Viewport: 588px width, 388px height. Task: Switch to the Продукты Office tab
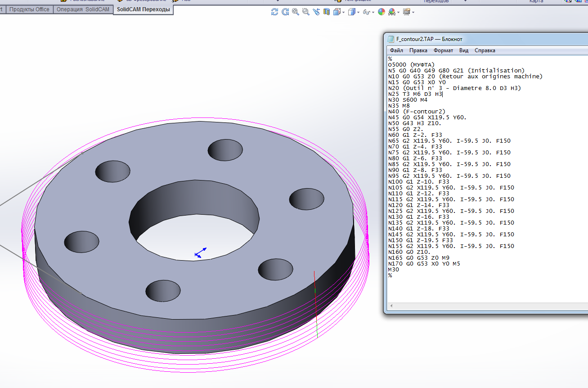[29, 9]
